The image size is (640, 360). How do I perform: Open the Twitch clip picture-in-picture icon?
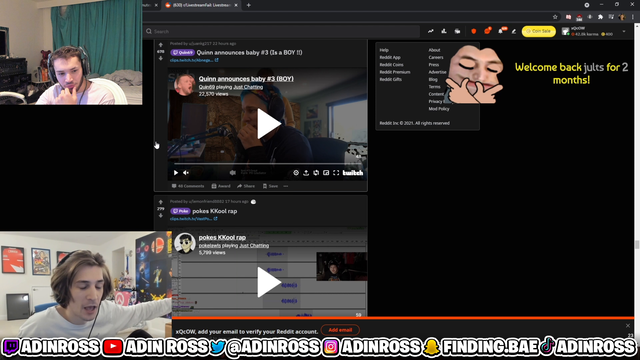pos(326,173)
